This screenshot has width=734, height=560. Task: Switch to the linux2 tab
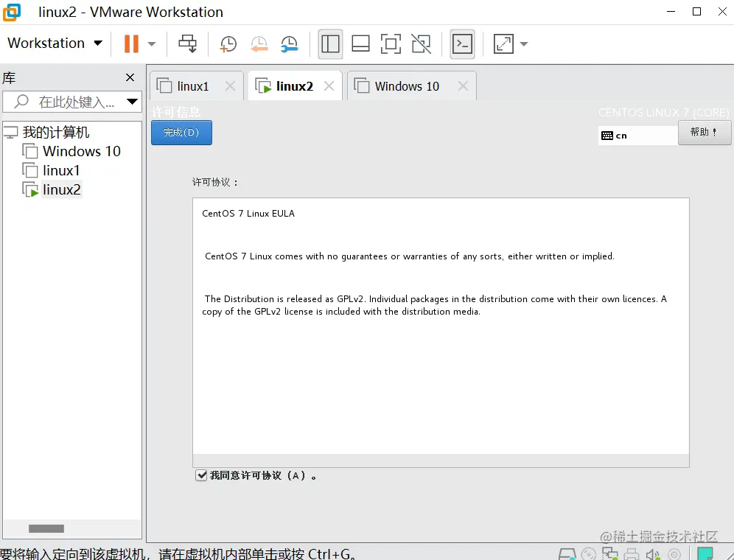(295, 86)
